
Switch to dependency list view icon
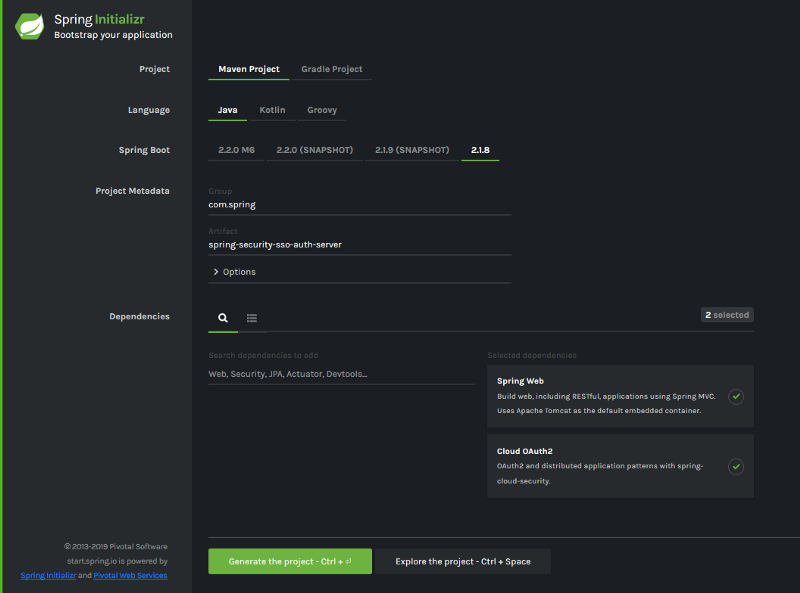252,318
